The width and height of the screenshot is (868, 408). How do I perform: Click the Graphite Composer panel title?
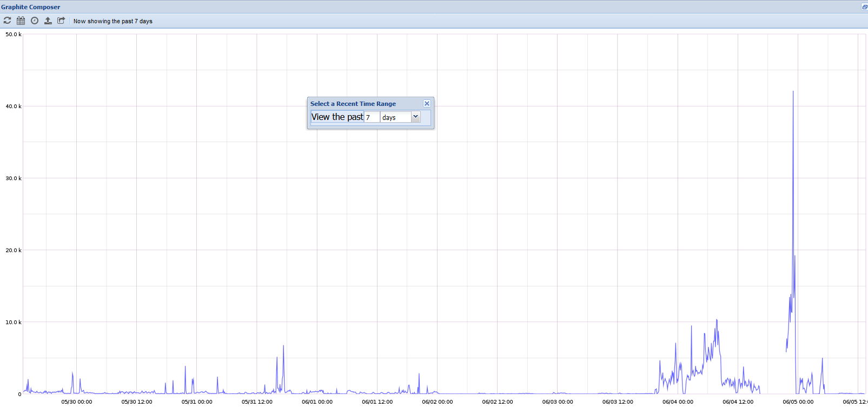pos(31,7)
